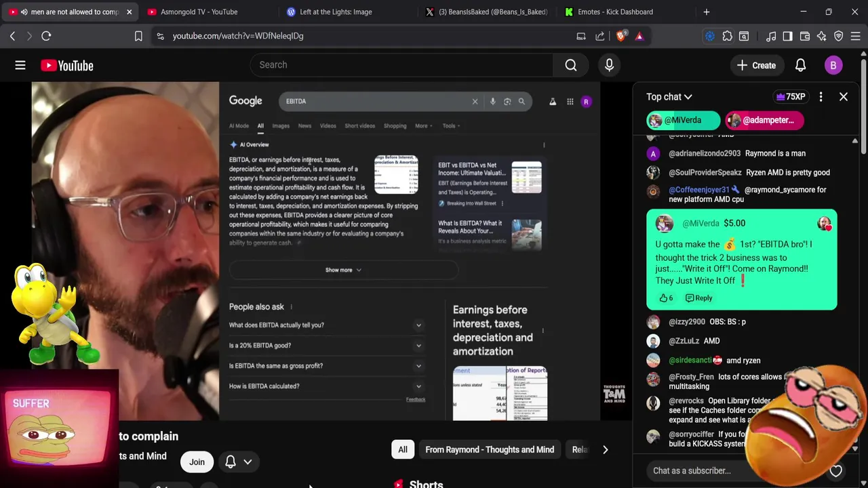This screenshot has width=868, height=488.
Task: Click the youtube.com address bar
Action: tap(366, 36)
